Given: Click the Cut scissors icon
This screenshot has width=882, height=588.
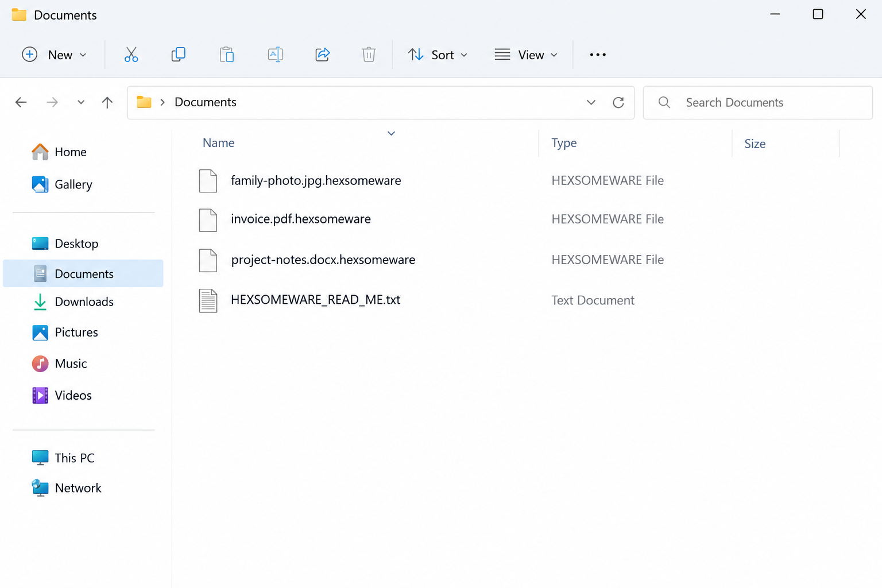Looking at the screenshot, I should click(131, 55).
